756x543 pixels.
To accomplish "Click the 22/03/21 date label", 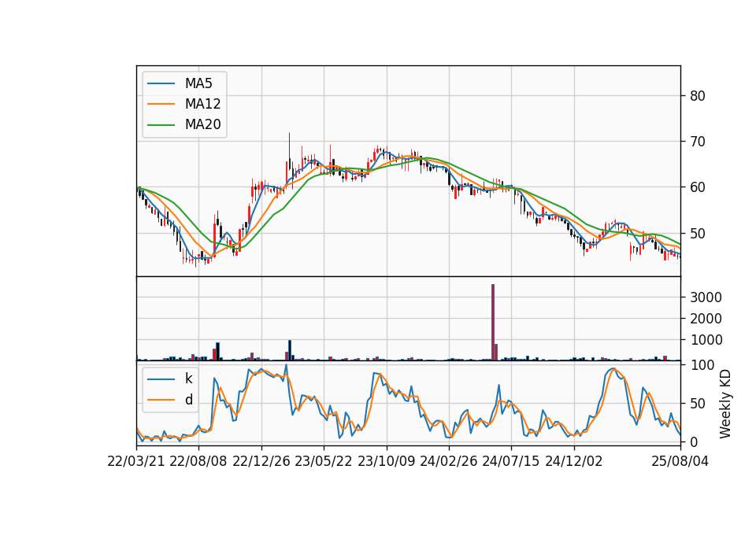I will [136, 461].
